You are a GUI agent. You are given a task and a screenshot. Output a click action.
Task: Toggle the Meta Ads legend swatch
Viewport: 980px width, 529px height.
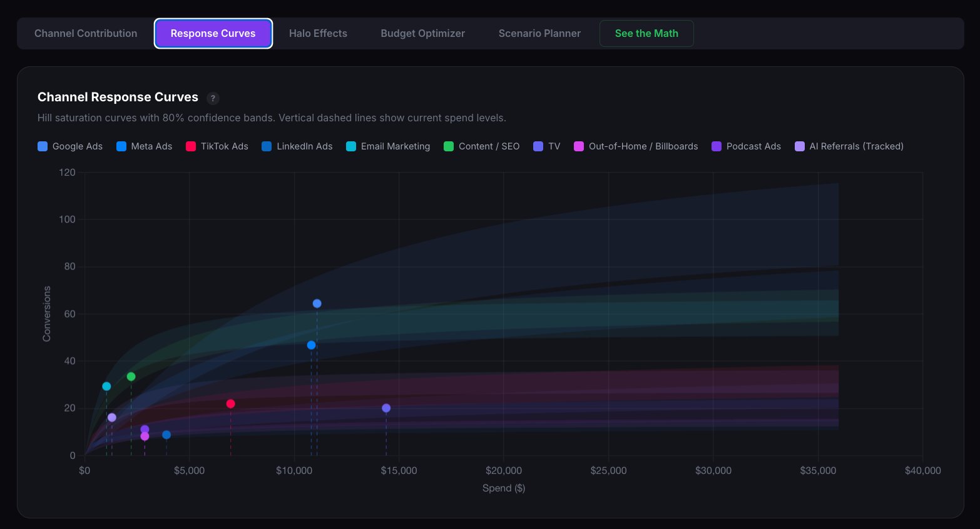tap(121, 146)
